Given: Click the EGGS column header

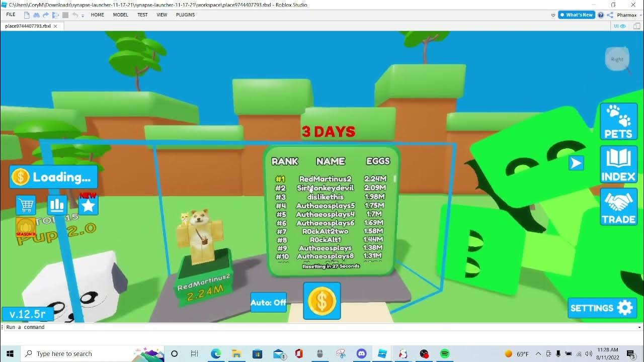Looking at the screenshot, I should 378,161.
